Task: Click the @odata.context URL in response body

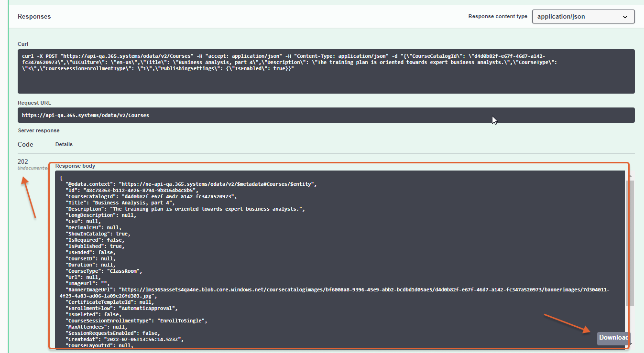Action: point(218,184)
